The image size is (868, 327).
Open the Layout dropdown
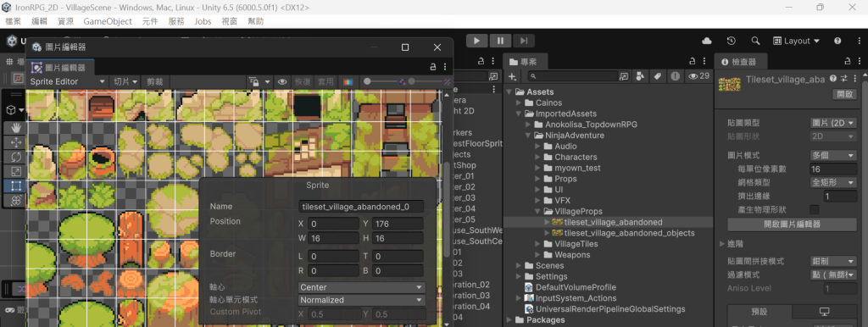pos(797,41)
